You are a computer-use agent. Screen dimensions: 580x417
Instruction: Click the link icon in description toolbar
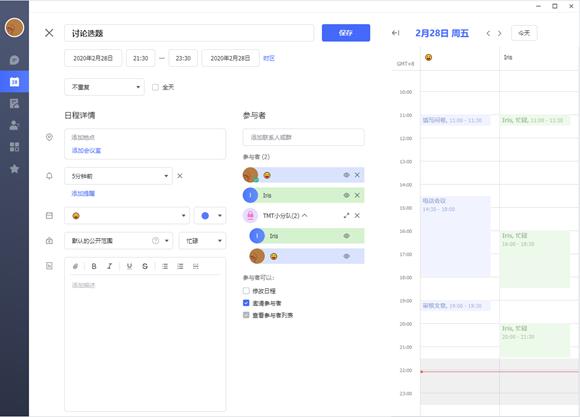click(75, 266)
